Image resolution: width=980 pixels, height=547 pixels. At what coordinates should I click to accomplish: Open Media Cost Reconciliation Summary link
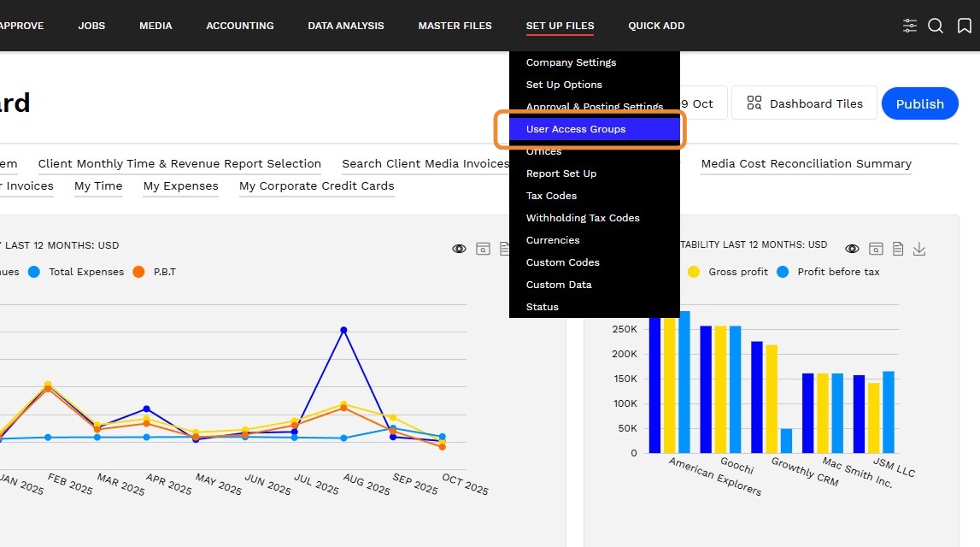[x=806, y=164]
